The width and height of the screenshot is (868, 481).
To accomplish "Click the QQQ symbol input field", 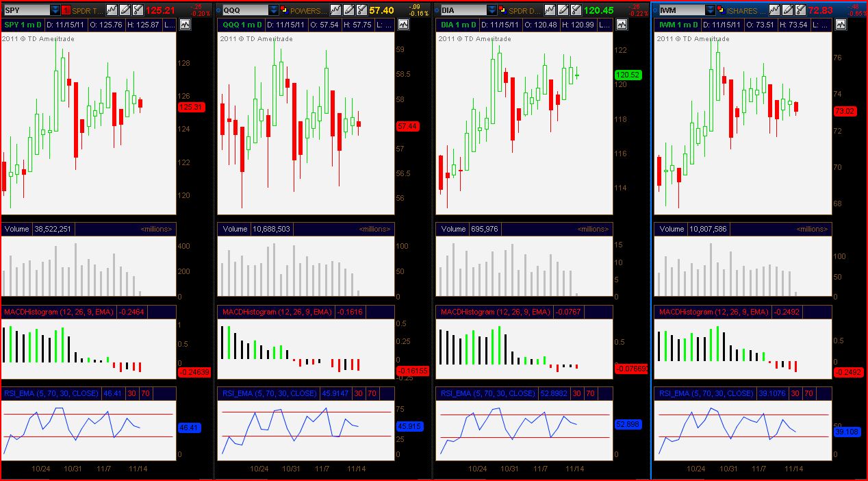I will 245,10.
